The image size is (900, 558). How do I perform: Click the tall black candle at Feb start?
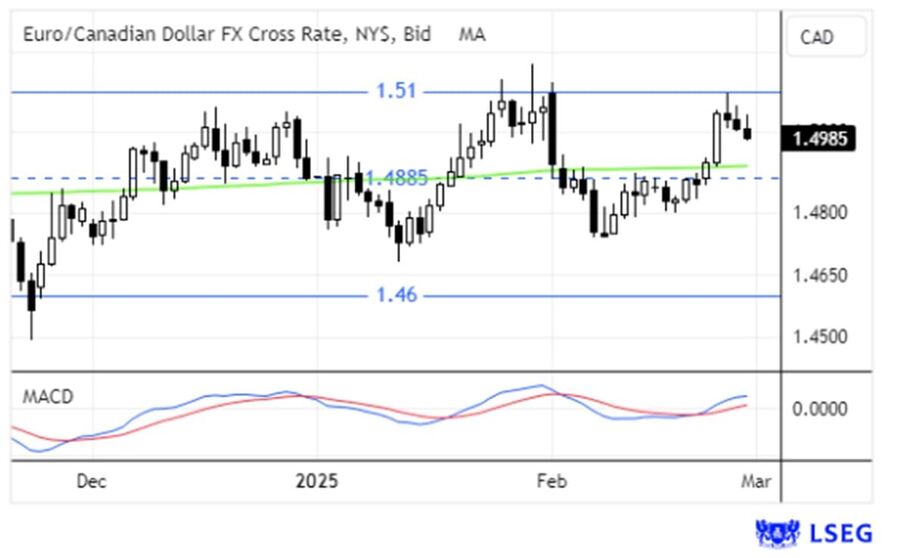point(552,128)
